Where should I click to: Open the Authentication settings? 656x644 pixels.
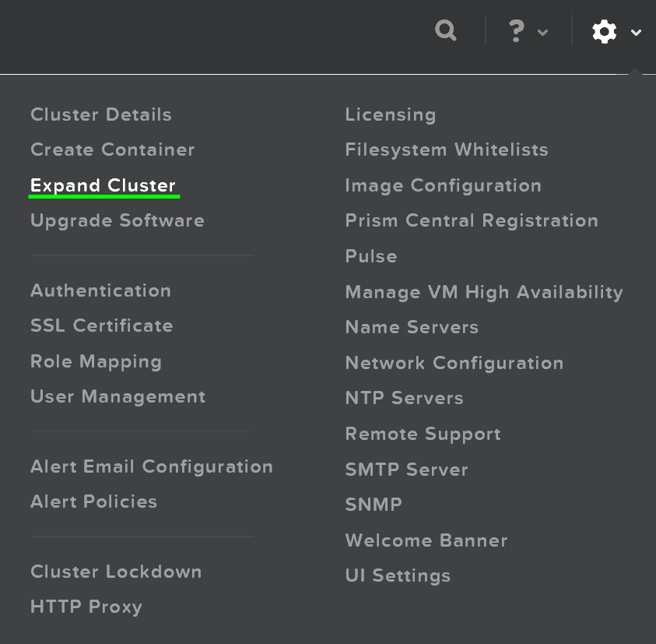pyautogui.click(x=100, y=290)
